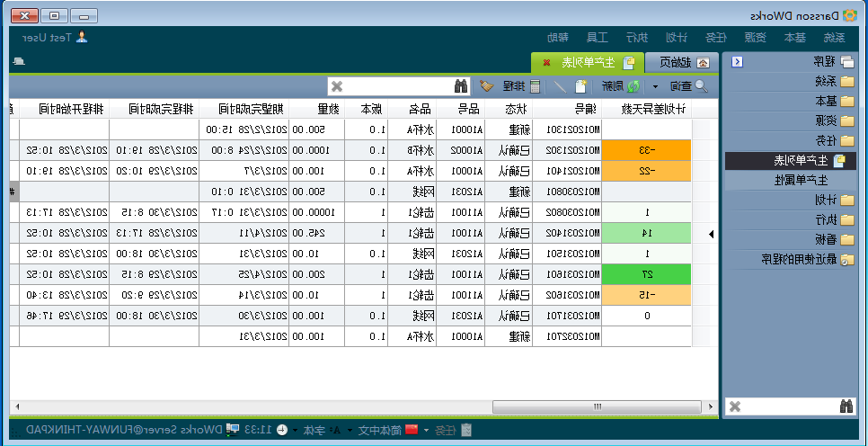
Task: Open the 工具 menu
Action: pyautogui.click(x=598, y=38)
